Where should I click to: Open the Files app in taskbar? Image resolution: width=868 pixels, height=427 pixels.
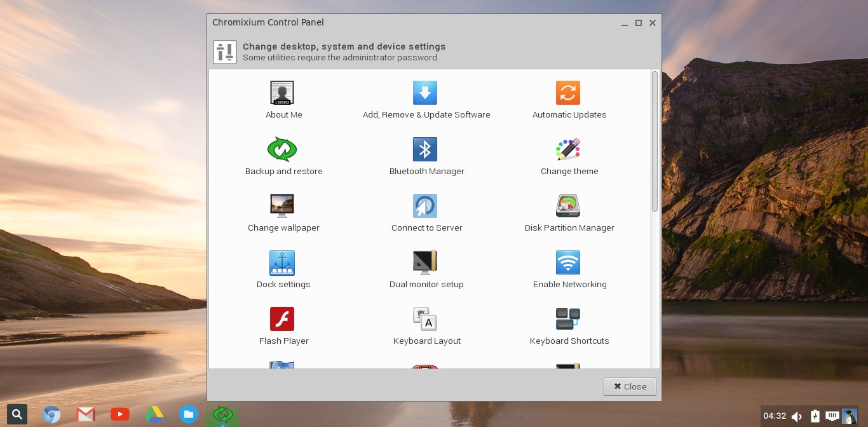[188, 415]
